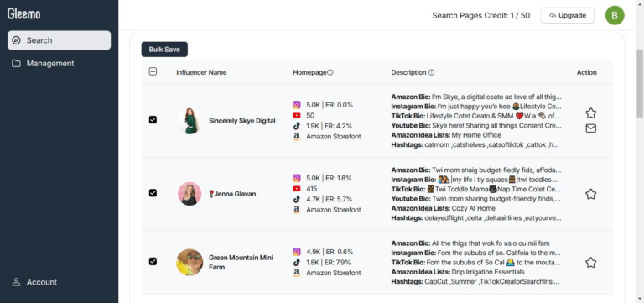Screen dimensions: 644x303
Task: Click Green Mountain's Amazon Storefont text
Action: [334, 273]
